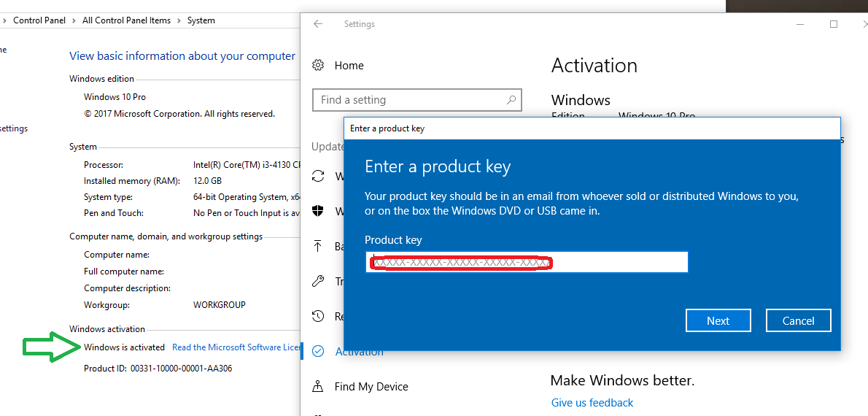Open the Windows Update sync icon

pyautogui.click(x=318, y=176)
